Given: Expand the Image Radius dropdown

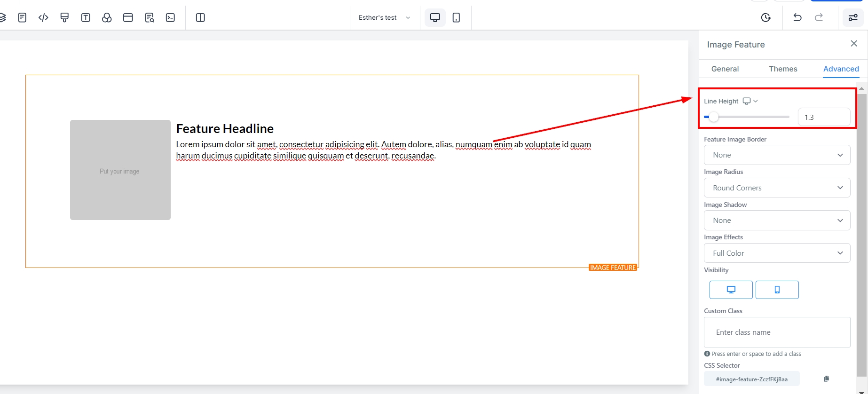Looking at the screenshot, I should (x=777, y=188).
